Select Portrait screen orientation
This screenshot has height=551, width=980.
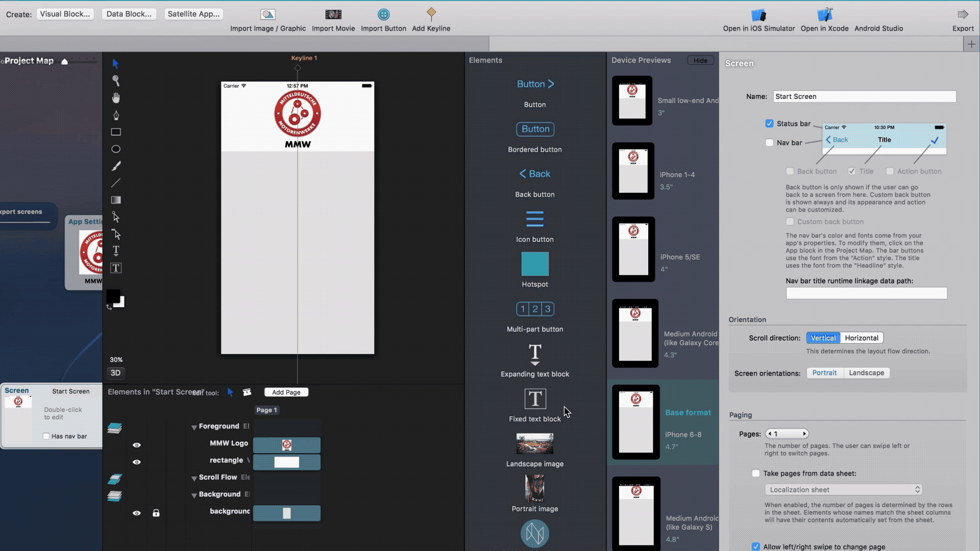824,373
